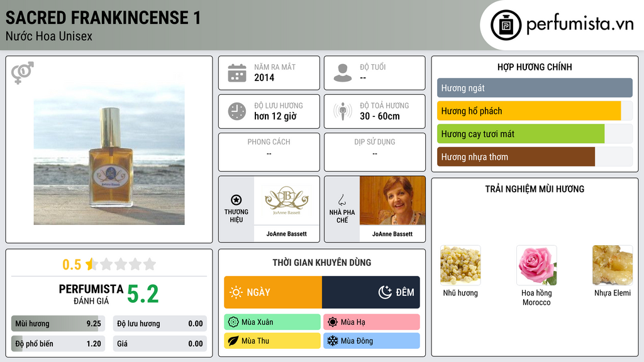The height and width of the screenshot is (362, 644).
Task: Click the half-filled first rating star
Action: (x=92, y=264)
